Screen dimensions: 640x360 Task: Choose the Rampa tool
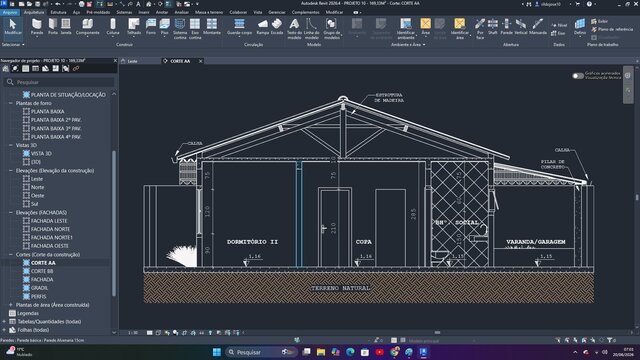coord(263,27)
